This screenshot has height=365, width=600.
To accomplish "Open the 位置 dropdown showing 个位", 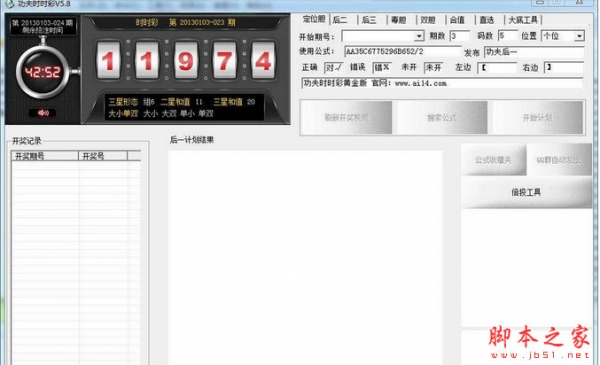I will pos(579,36).
